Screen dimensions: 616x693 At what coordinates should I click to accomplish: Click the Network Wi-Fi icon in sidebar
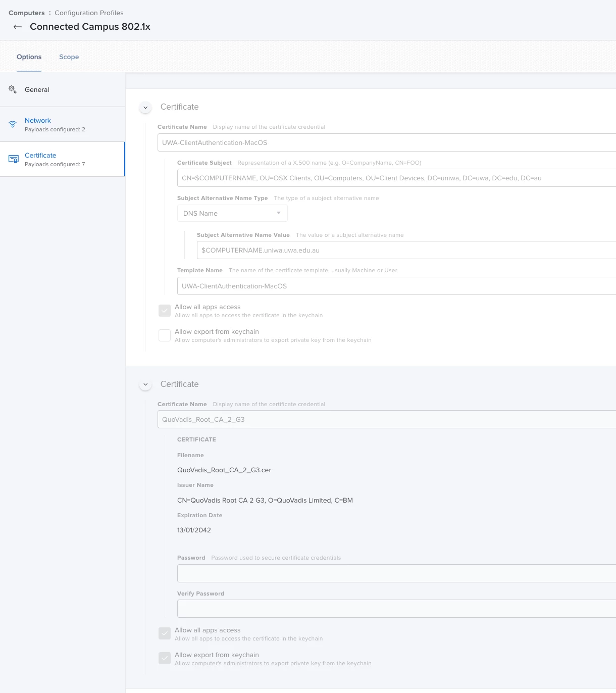point(13,124)
